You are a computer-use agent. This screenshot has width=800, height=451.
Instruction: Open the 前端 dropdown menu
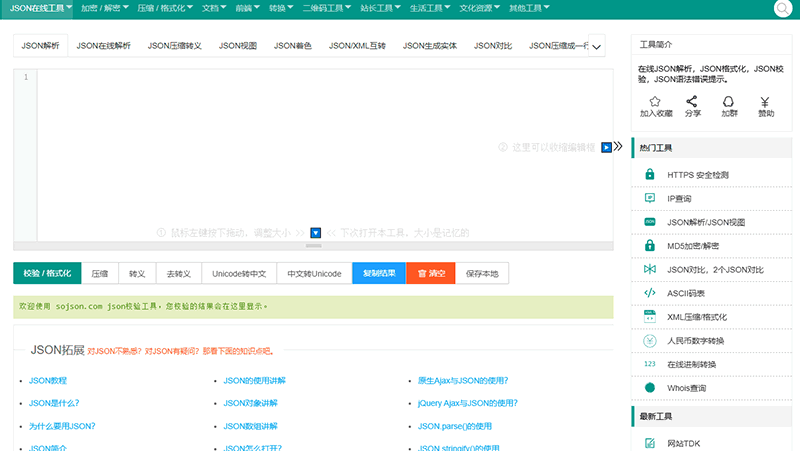pyautogui.click(x=247, y=8)
